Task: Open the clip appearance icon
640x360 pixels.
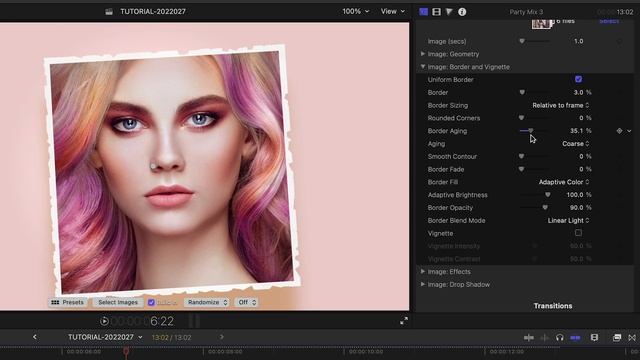Action: coord(594,338)
